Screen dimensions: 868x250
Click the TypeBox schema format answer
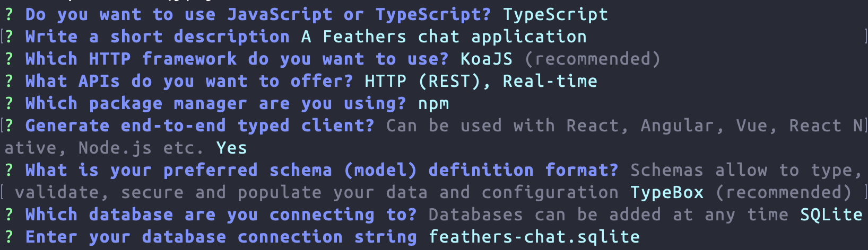point(666,192)
